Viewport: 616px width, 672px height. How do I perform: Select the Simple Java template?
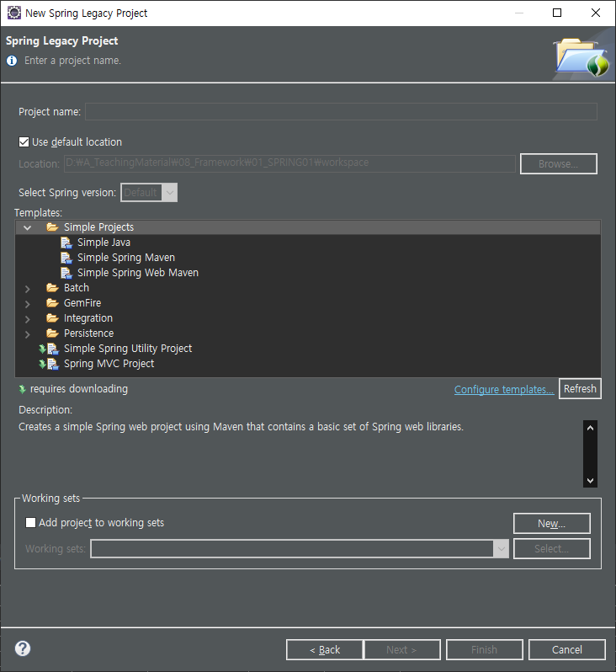coord(104,243)
